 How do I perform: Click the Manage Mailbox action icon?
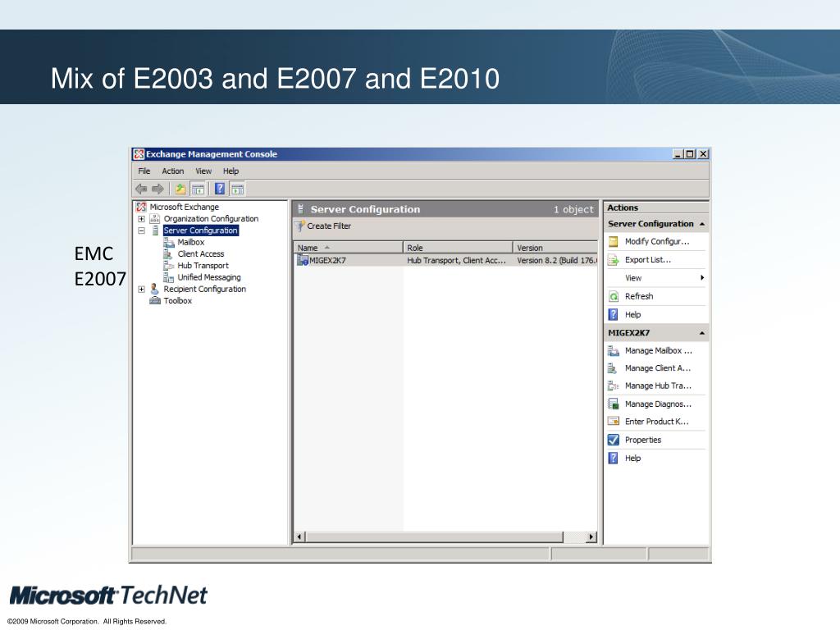614,351
